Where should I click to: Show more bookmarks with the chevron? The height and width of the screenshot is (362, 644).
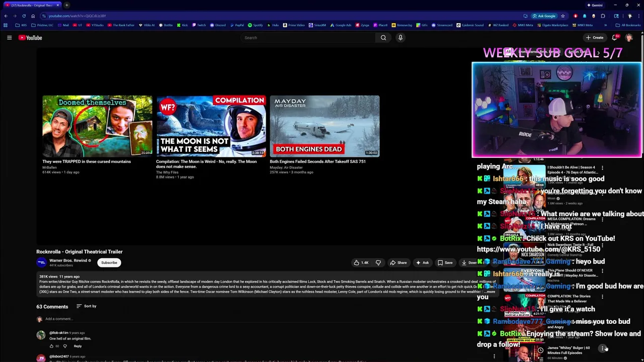click(x=605, y=25)
